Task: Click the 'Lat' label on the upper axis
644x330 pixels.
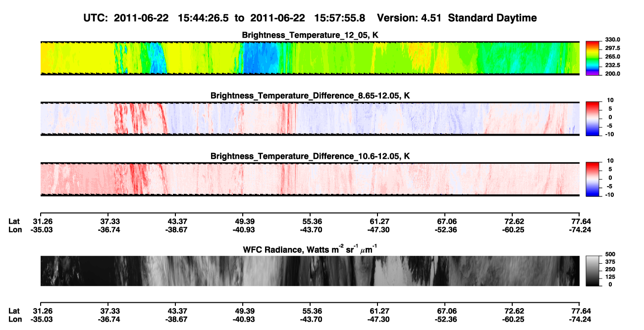Action: [14, 221]
